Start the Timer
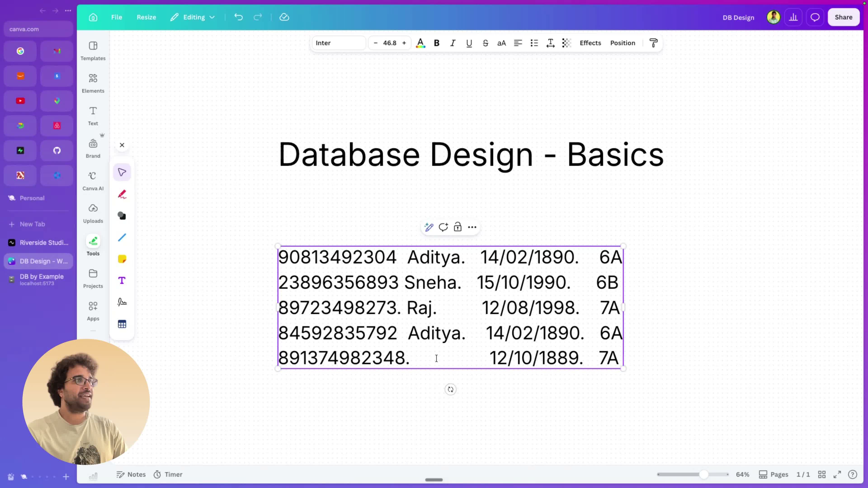This screenshot has height=488, width=868. pyautogui.click(x=168, y=474)
